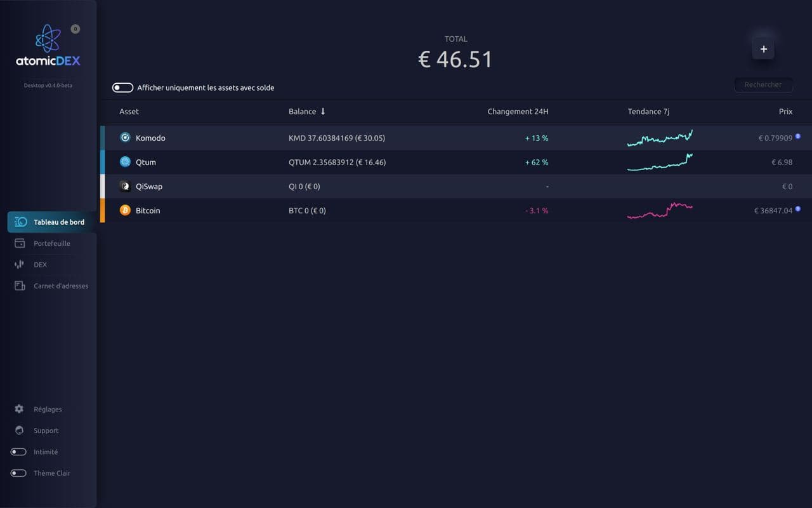Click the QI 0 balance cell
The height and width of the screenshot is (508, 812).
click(x=304, y=186)
